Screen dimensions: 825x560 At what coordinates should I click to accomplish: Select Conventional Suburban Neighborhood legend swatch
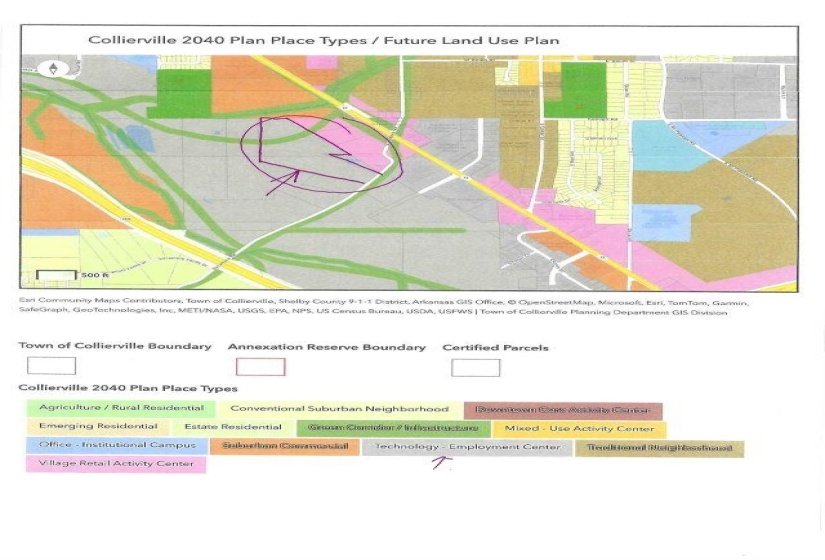coord(339,409)
